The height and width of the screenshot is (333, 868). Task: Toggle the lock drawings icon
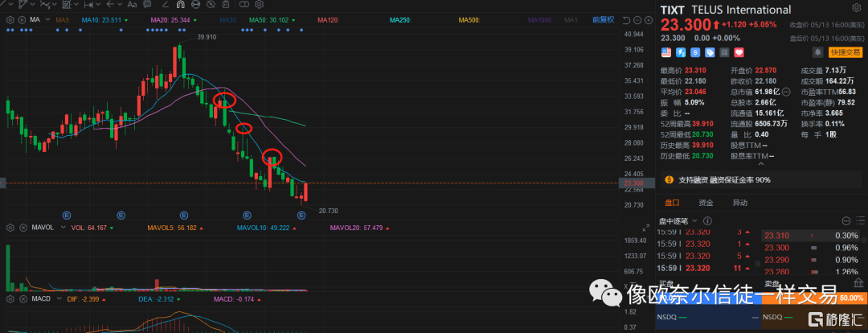pos(195,5)
